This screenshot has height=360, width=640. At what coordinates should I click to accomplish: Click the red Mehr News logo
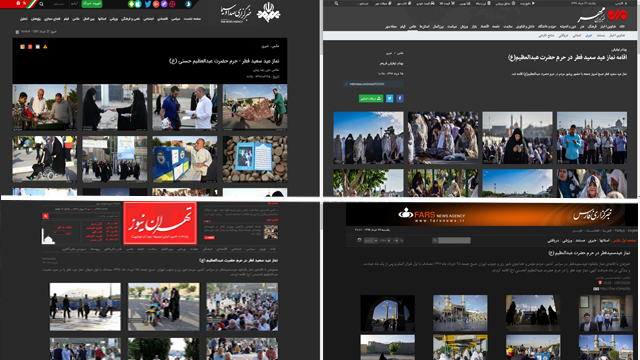tap(617, 15)
